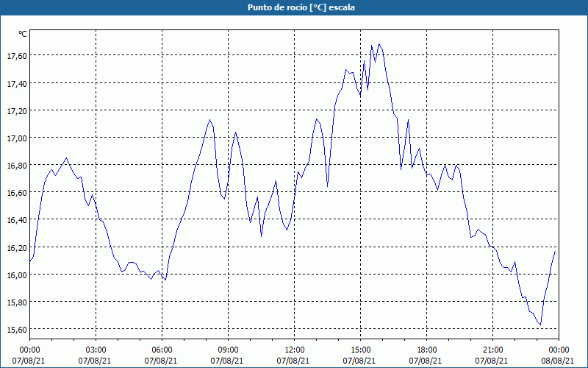
Task: Click the 03:00 time axis label
Action: coord(96,350)
